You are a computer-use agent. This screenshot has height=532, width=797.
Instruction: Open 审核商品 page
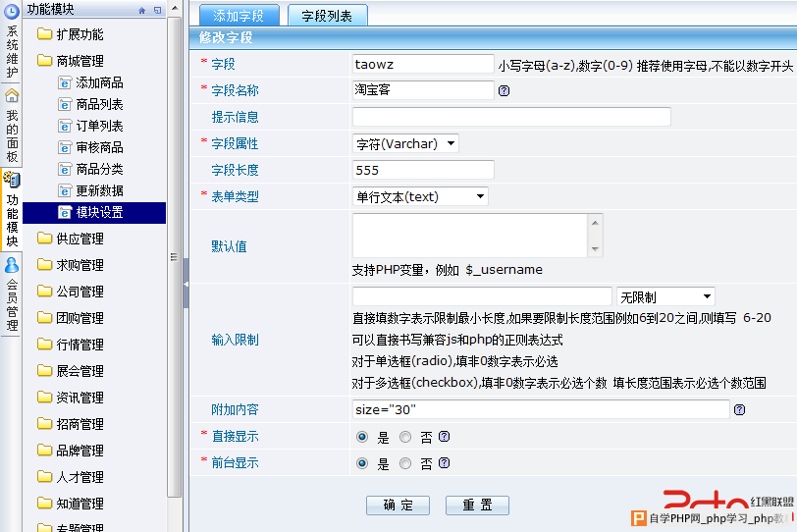[90, 148]
